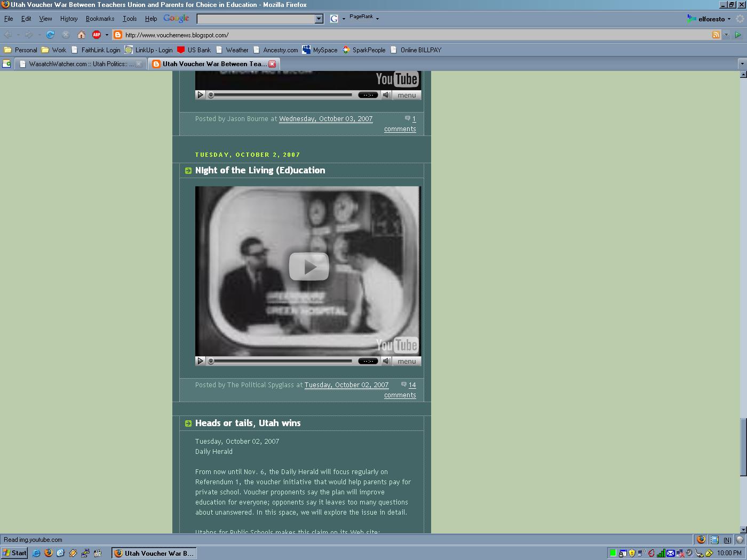Image resolution: width=747 pixels, height=560 pixels.
Task: Open the Help menu
Action: coord(151,19)
